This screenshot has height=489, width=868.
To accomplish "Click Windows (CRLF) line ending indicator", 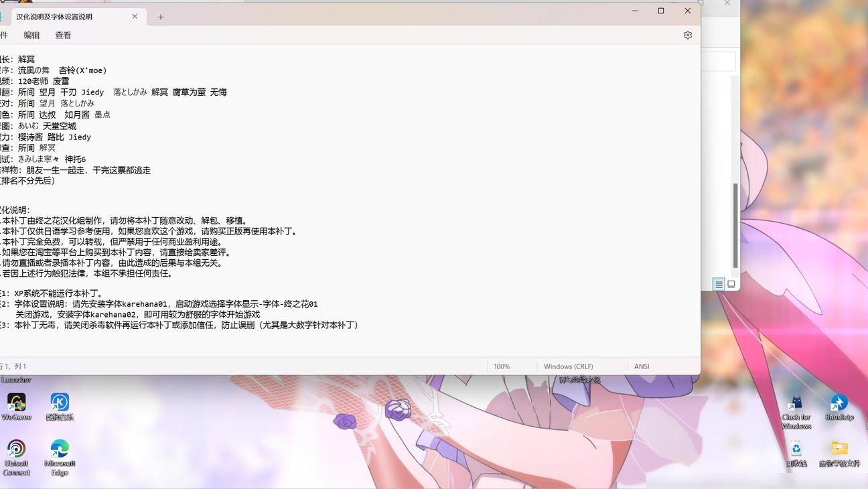I will tap(568, 366).
